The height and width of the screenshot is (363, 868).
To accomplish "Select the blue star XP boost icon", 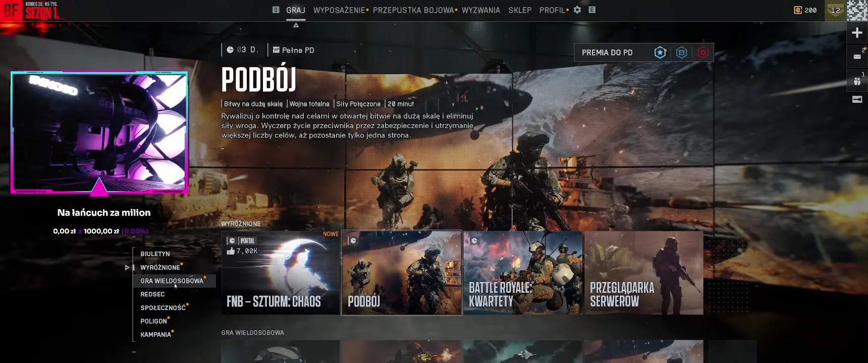I will [x=660, y=52].
